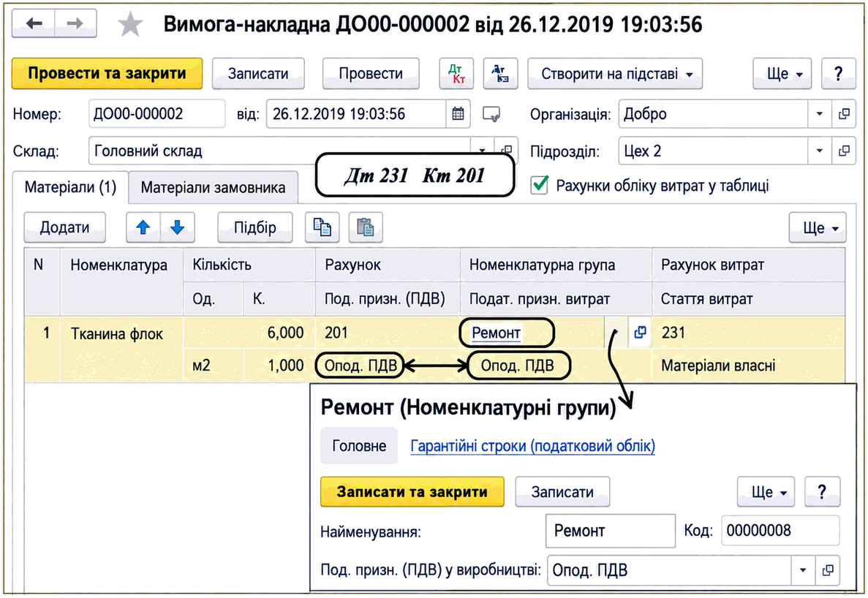Move row down with blue down arrow

pos(178,227)
